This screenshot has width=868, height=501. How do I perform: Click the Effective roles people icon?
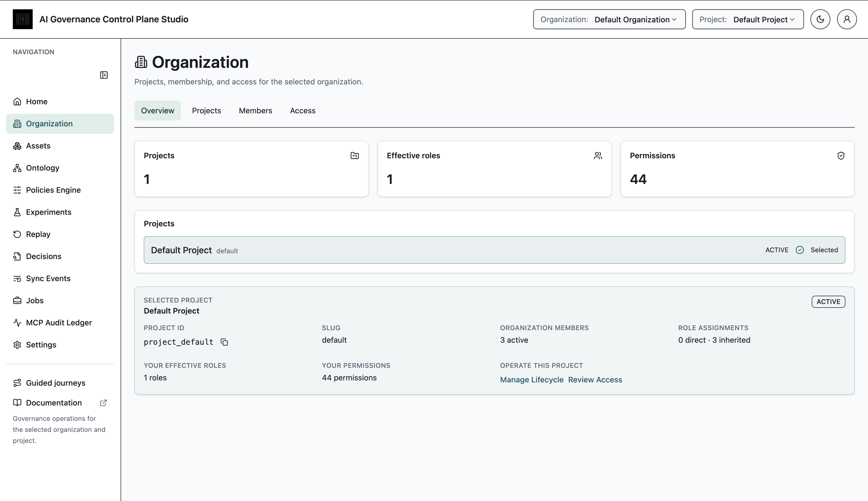(598, 156)
